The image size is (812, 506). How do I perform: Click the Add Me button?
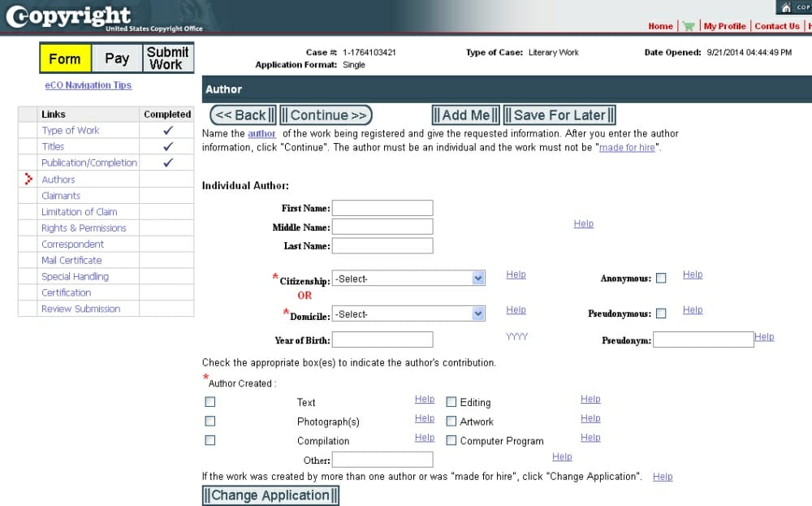click(465, 115)
